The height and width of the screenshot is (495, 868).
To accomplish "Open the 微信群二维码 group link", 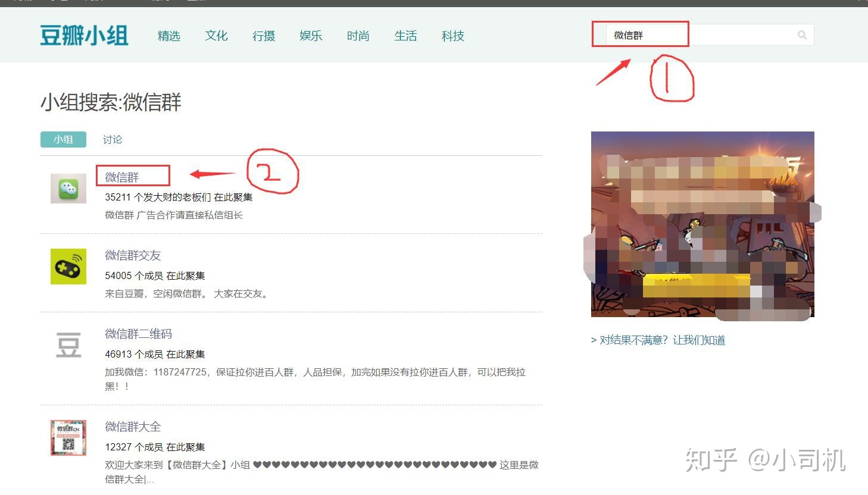I will (x=138, y=334).
